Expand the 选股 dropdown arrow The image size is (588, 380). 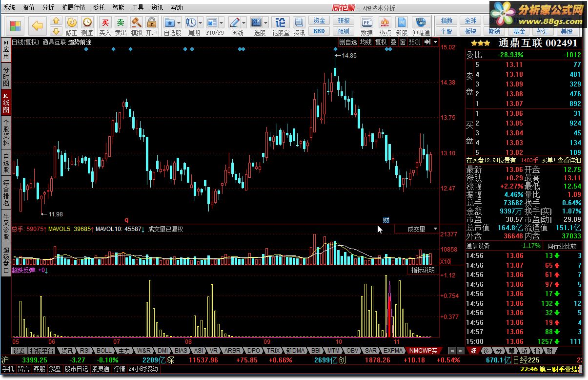pos(266,22)
